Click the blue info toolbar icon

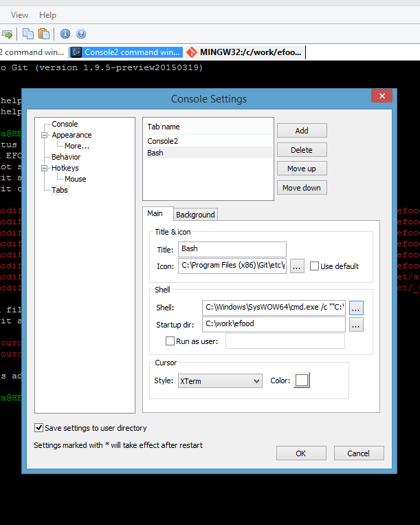65,34
